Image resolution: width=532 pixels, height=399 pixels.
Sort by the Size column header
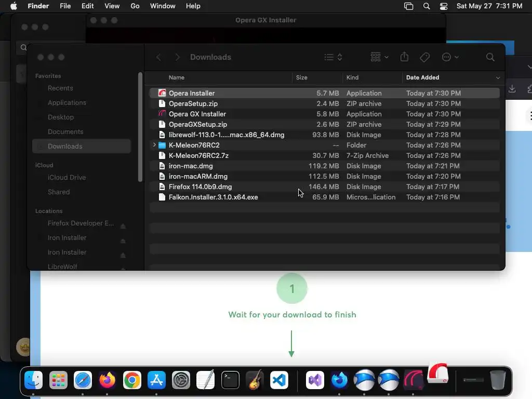(301, 78)
